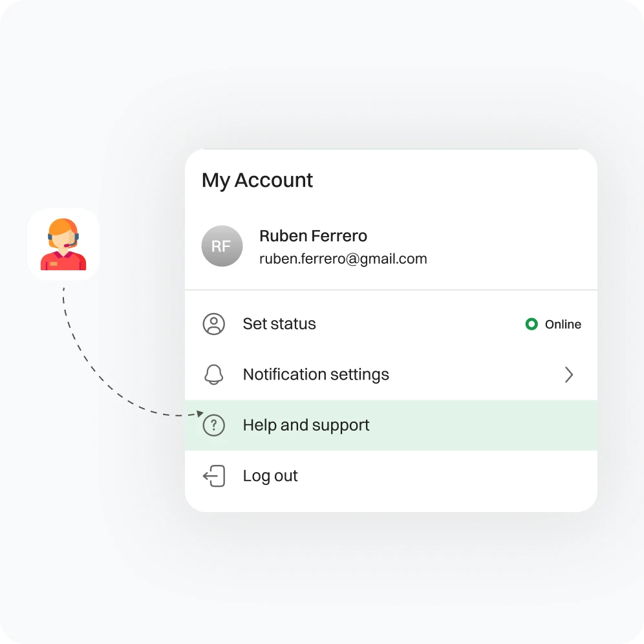644x644 pixels.
Task: Click the notification bell icon
Action: 214,374
